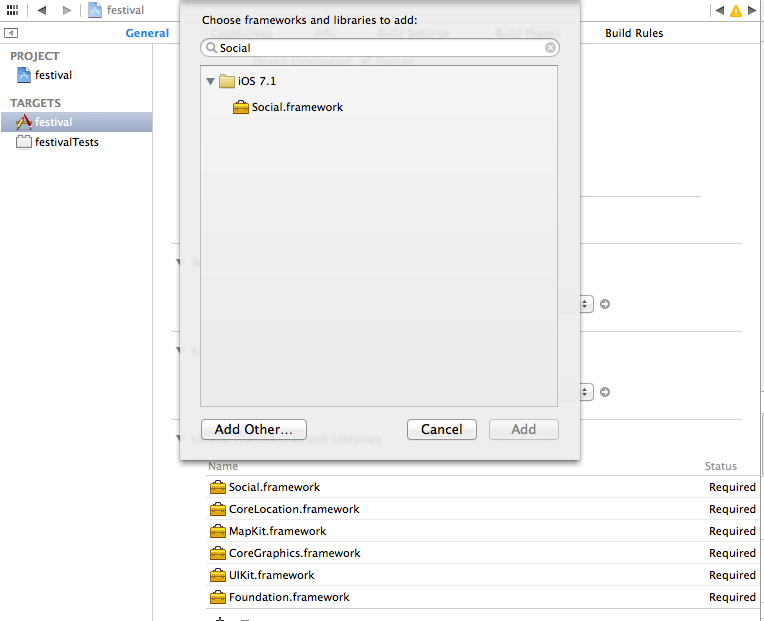Select Social.framework in linked libraries
This screenshot has width=764, height=621.
coord(482,487)
